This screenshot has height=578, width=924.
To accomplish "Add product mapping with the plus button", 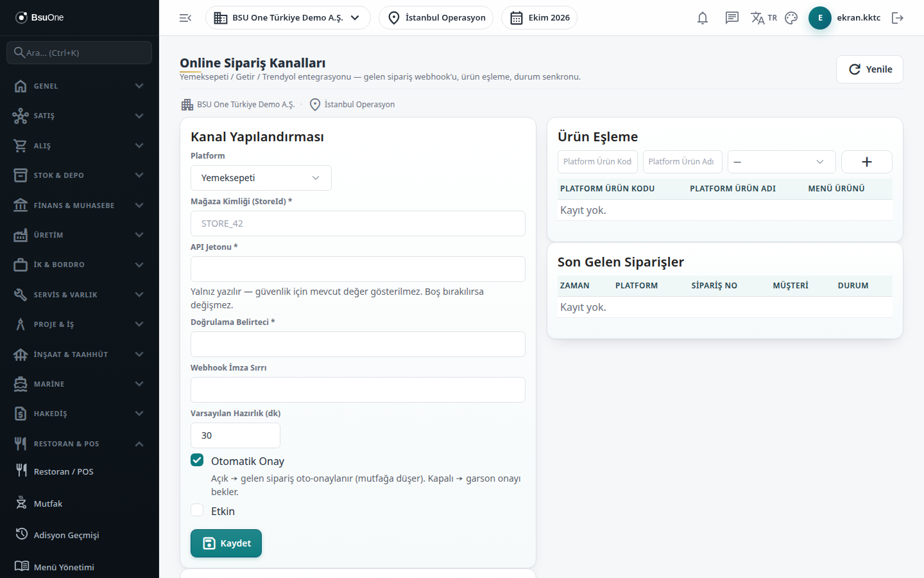I will [866, 162].
